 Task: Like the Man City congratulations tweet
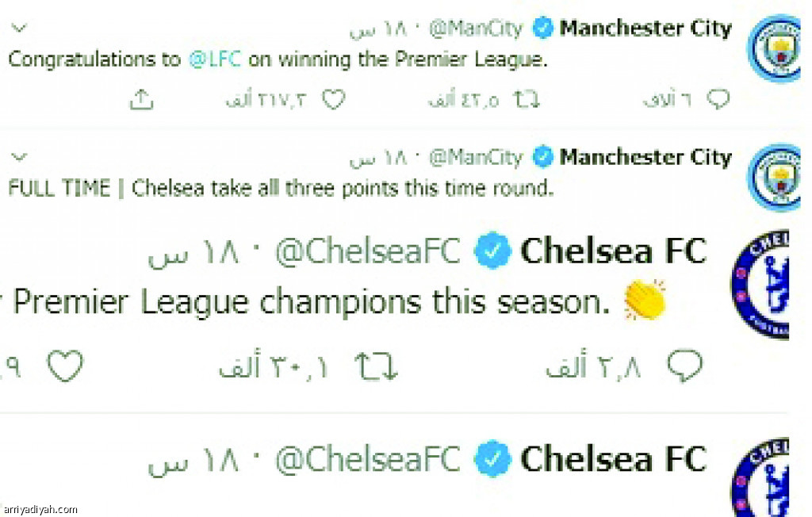tap(333, 99)
